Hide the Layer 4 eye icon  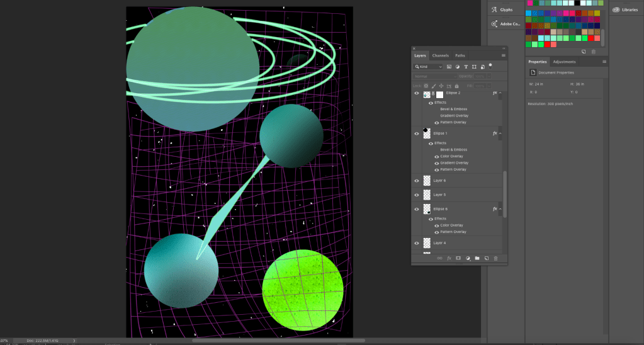point(416,243)
